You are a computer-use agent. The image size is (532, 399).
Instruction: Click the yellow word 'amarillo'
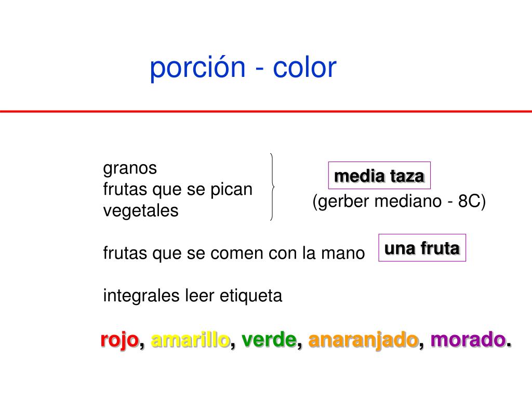[190, 340]
